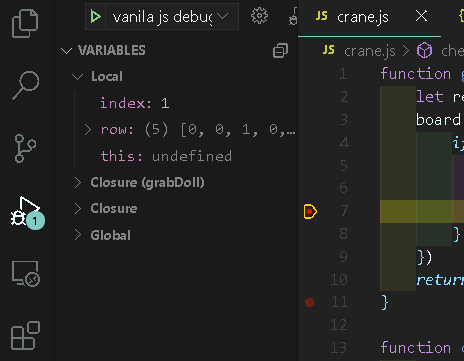This screenshot has height=361, width=464.
Task: Open the debug configuration dropdown 'vanila js debug'
Action: pyautogui.click(x=172, y=17)
